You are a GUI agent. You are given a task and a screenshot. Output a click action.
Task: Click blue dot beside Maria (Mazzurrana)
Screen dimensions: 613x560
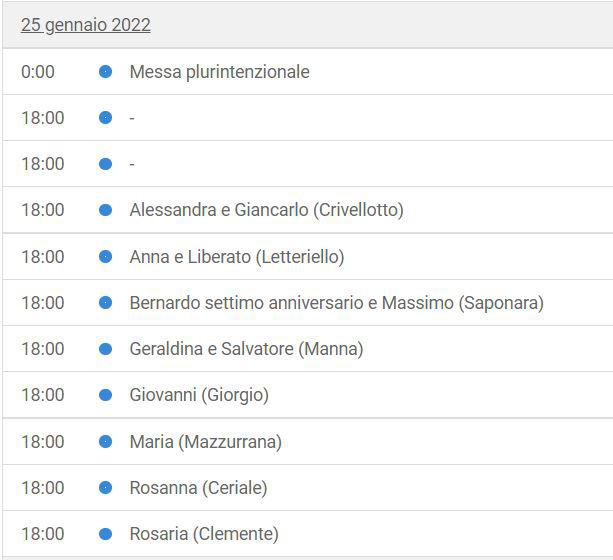tap(106, 442)
